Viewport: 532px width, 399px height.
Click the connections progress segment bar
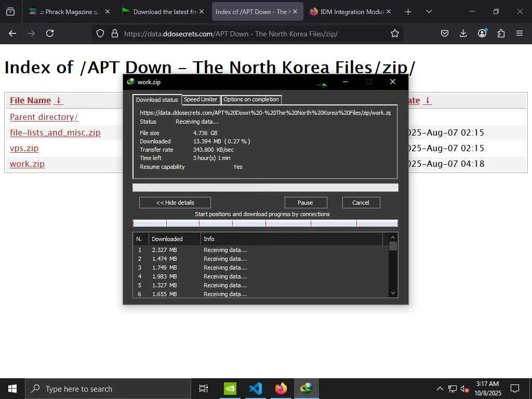(265, 223)
